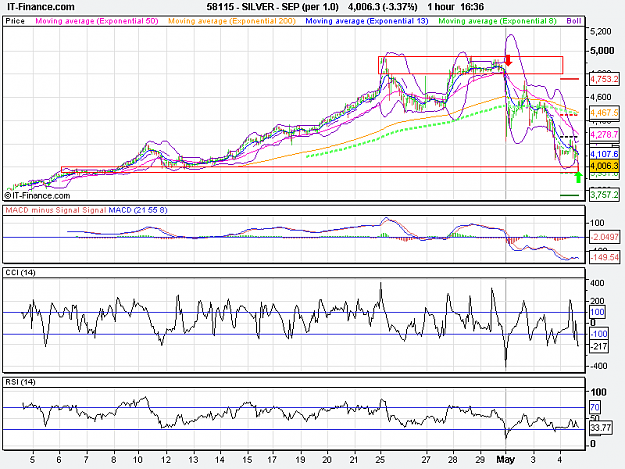Click the 100 label on RSI axis
625x469 pixels.
coord(598,392)
